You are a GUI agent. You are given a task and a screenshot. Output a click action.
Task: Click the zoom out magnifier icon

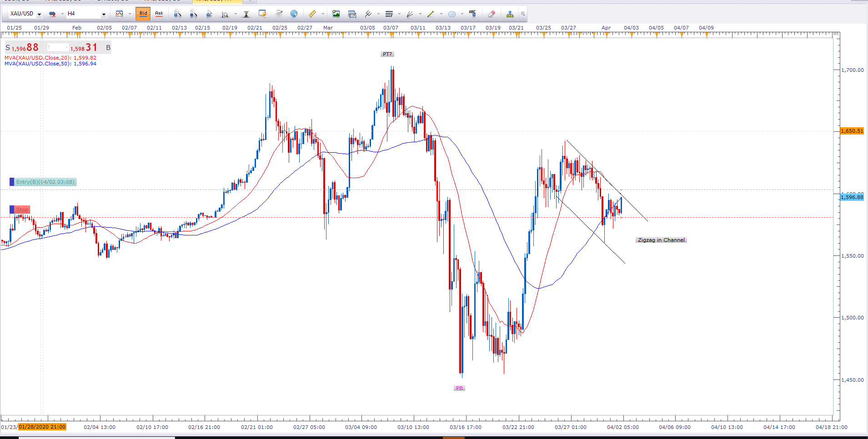193,14
